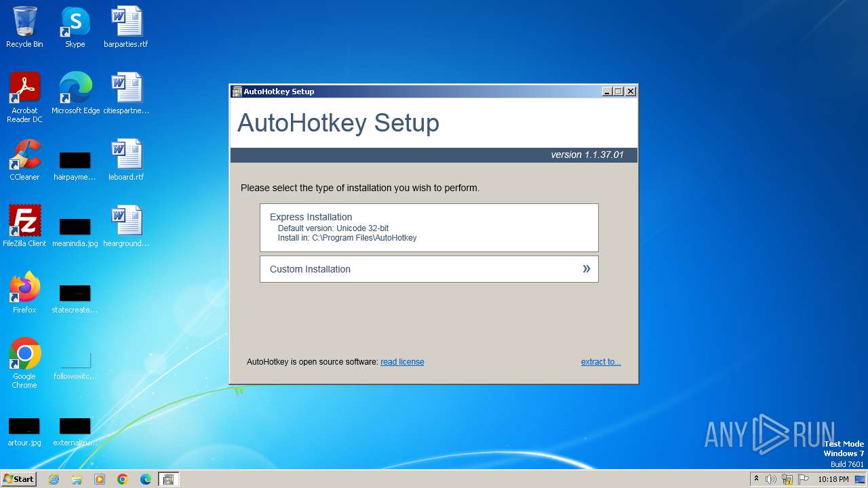Viewport: 868px width, 488px height.
Task: Select CCleaner desktop shortcut
Action: 24,160
